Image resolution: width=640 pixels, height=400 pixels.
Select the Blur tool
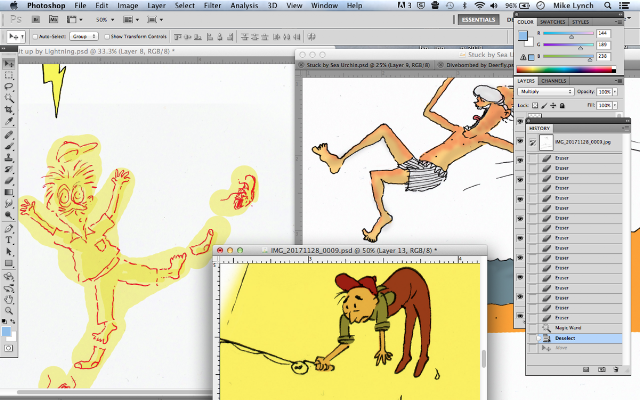coord(9,204)
